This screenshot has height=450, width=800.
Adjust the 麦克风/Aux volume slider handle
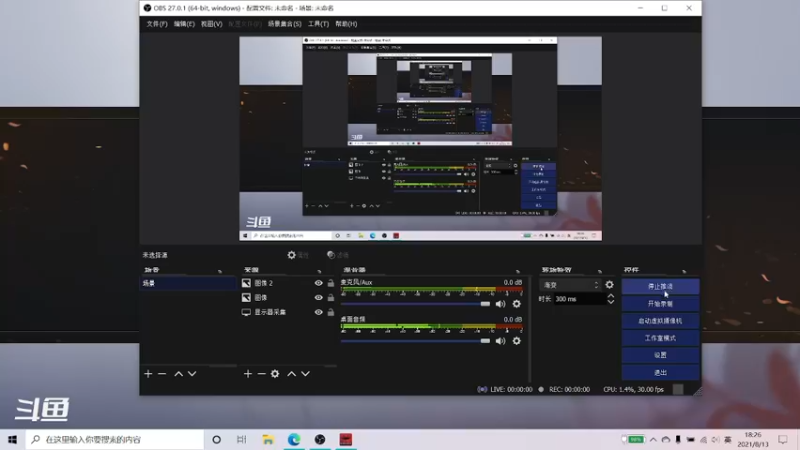[x=485, y=304]
